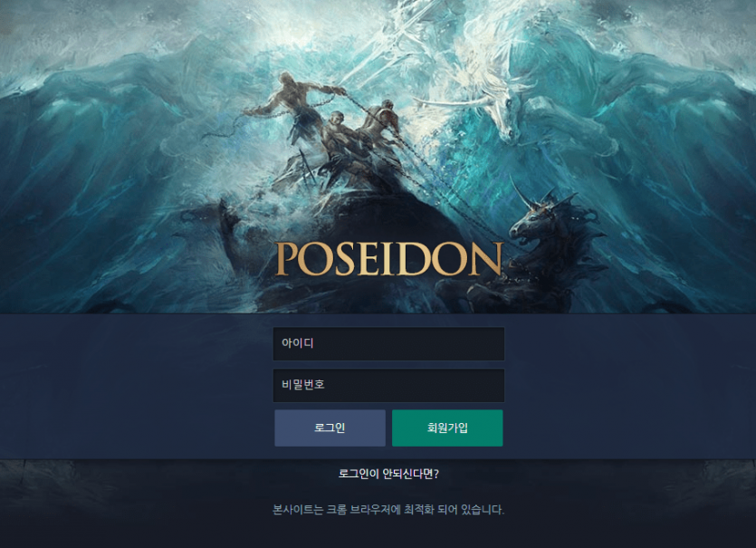The image size is (756, 548).
Task: Click the Chrome browser optimization notice text
Action: [388, 509]
